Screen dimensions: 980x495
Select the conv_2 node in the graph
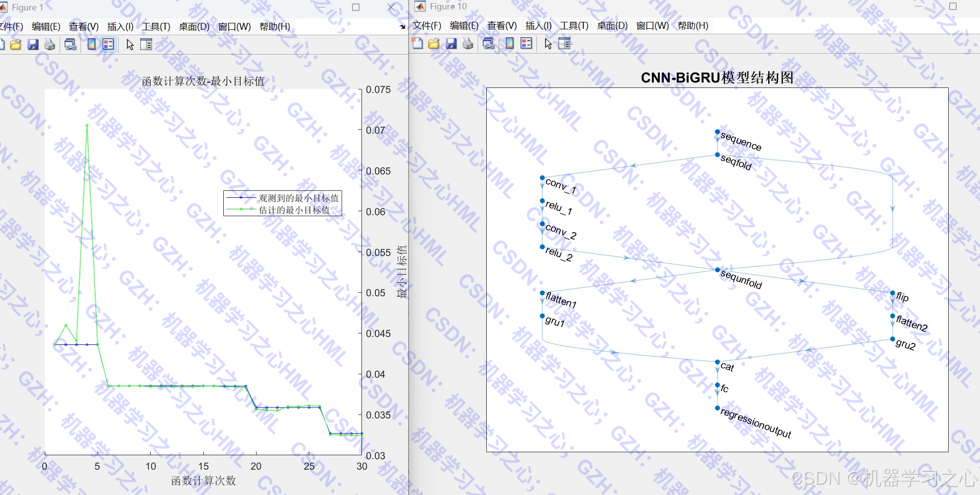[x=542, y=224]
